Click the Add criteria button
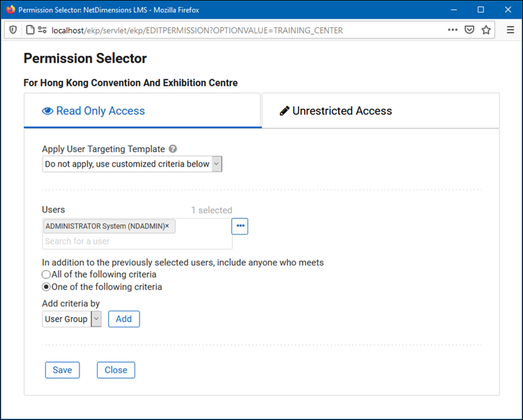The height and width of the screenshot is (420, 523). pyautogui.click(x=123, y=319)
